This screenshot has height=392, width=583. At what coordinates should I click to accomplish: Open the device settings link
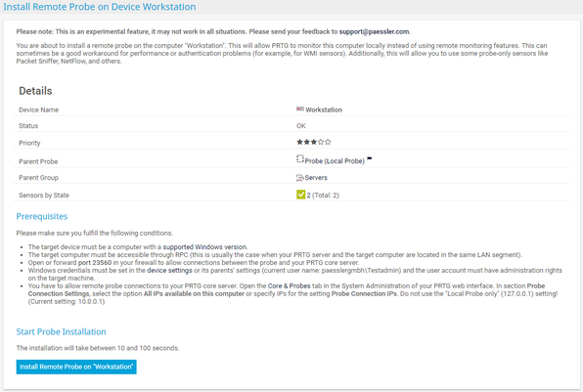(x=169, y=271)
